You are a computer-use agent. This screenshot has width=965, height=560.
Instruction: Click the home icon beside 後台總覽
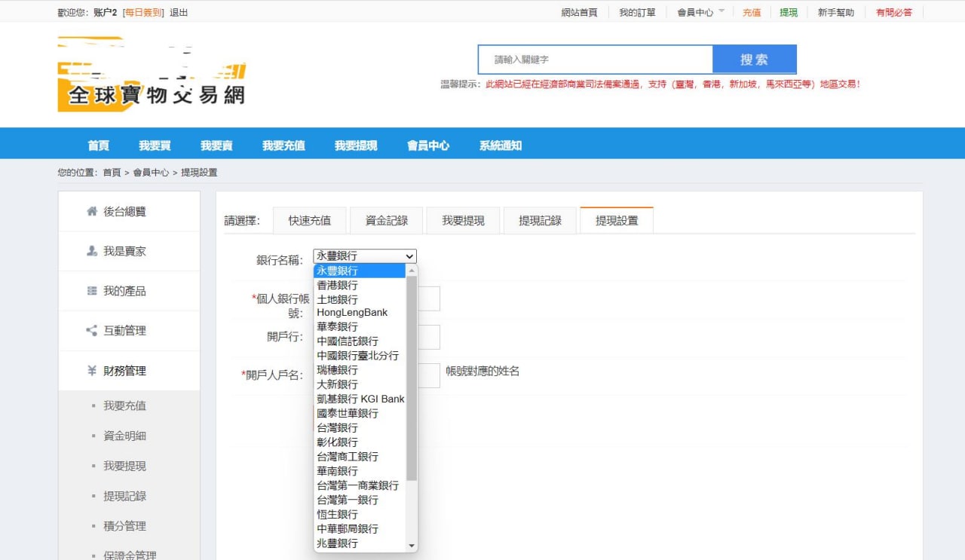[92, 212]
